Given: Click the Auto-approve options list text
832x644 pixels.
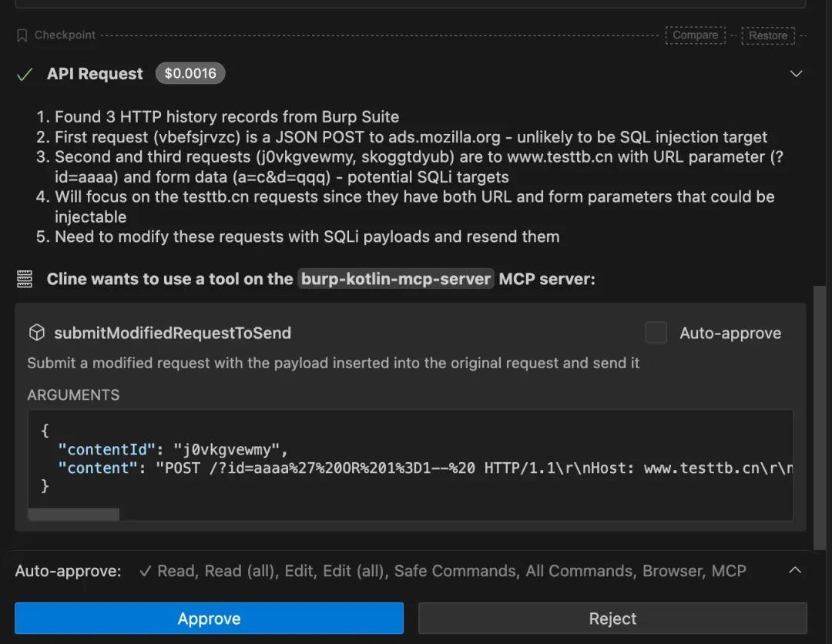Looking at the screenshot, I should pyautogui.click(x=451, y=571).
